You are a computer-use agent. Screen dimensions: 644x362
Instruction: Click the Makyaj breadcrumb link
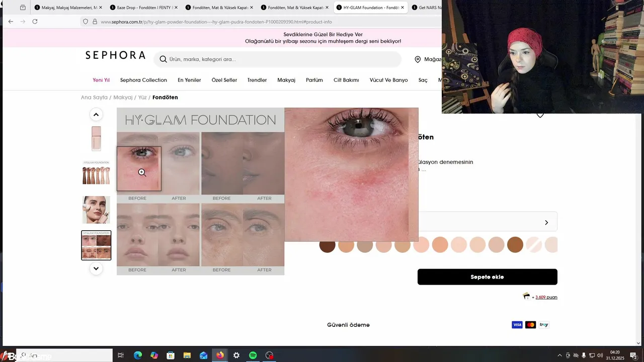(x=123, y=98)
